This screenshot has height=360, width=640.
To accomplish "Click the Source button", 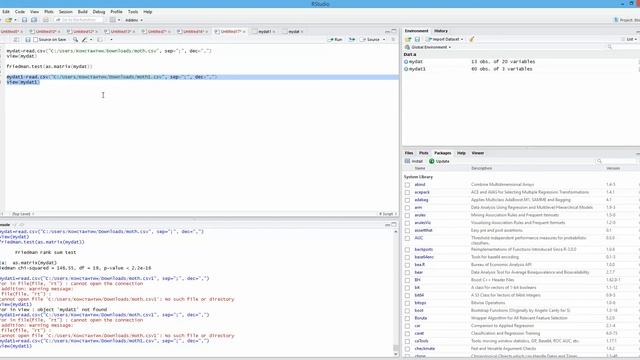I will pos(371,40).
